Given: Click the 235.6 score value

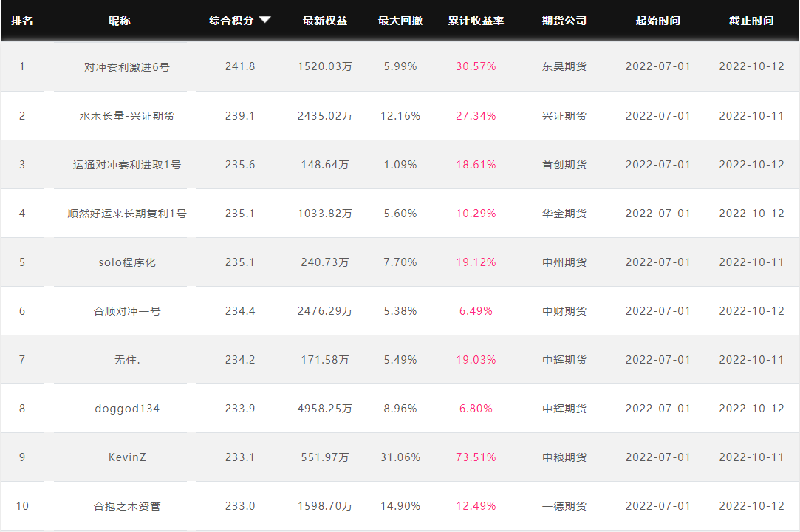Looking at the screenshot, I should [x=240, y=164].
